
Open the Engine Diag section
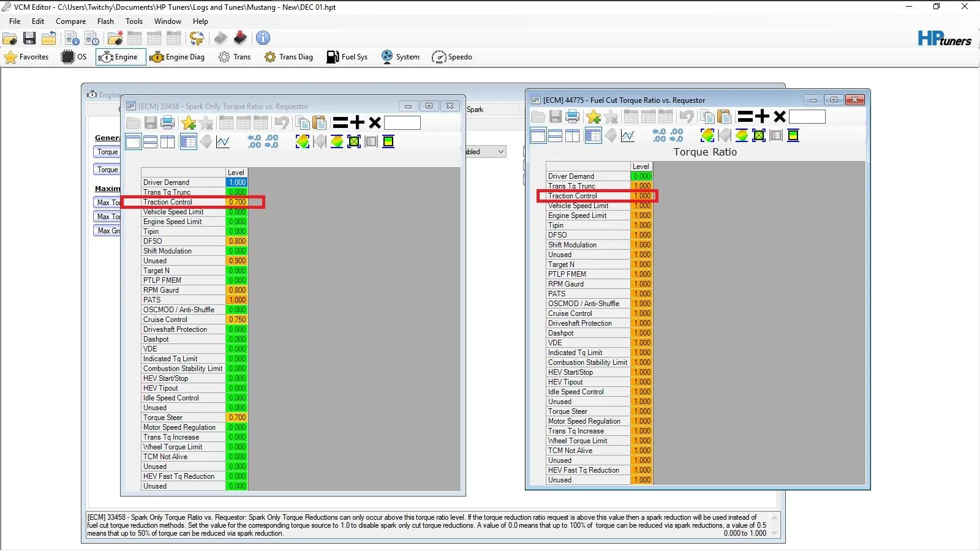point(177,57)
